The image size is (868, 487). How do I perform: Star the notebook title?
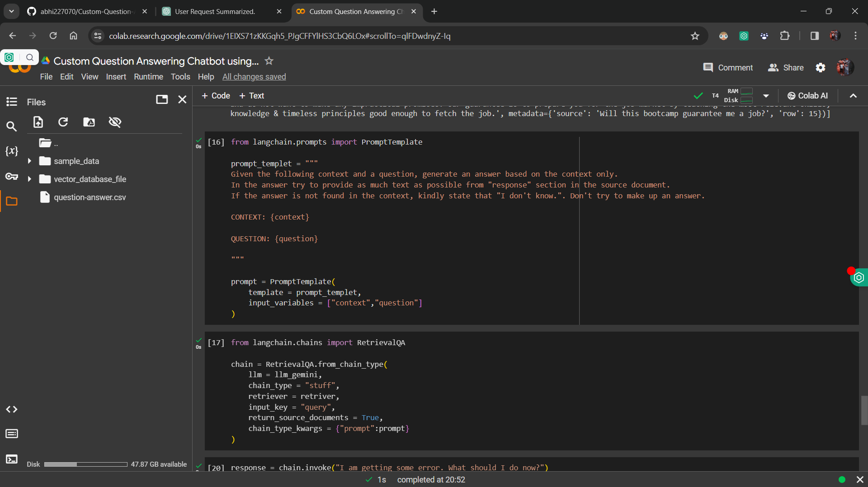[269, 61]
